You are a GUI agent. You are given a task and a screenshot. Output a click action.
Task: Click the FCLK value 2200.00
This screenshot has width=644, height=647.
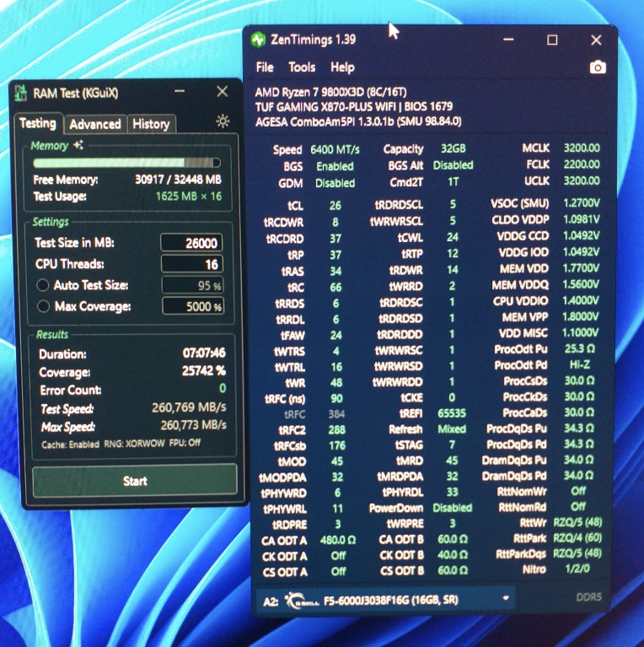tap(582, 164)
